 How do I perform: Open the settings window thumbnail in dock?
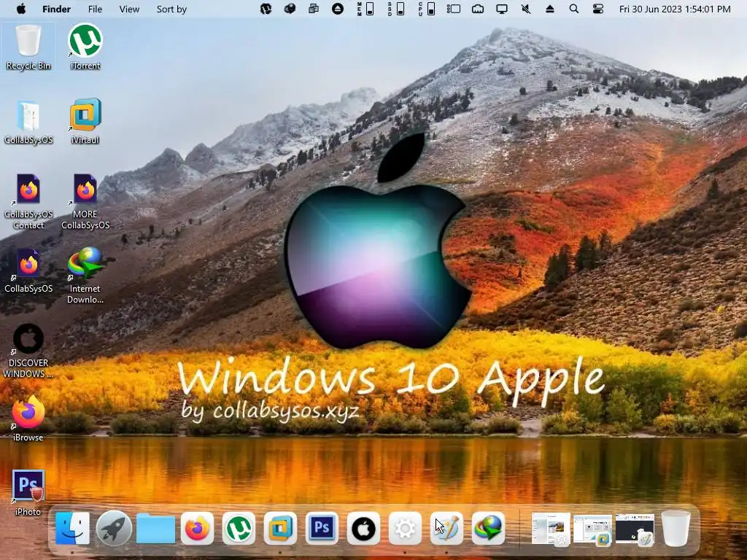[x=551, y=528]
